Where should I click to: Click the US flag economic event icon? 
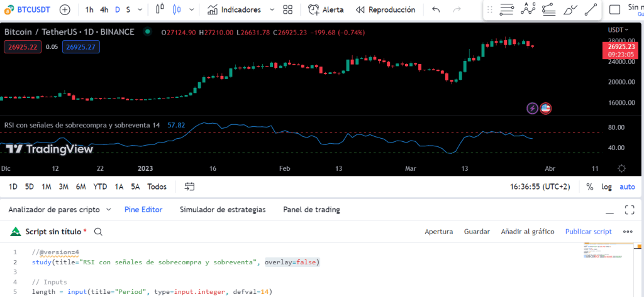(545, 108)
